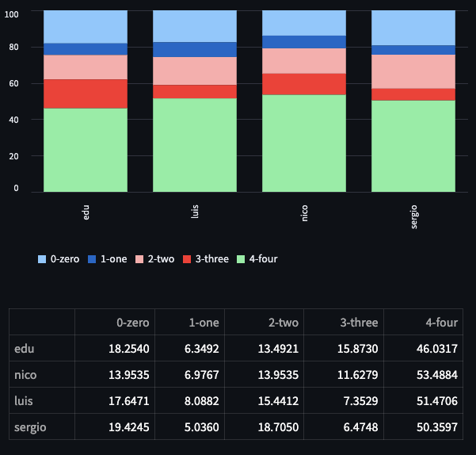This screenshot has width=476, height=455.
Task: Select cell with value 5.0360
Action: [190, 426]
